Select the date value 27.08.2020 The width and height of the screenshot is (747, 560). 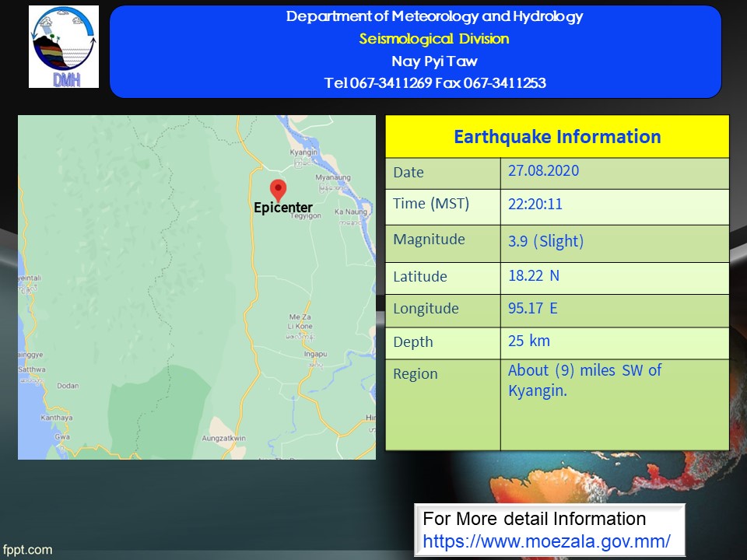click(x=543, y=170)
